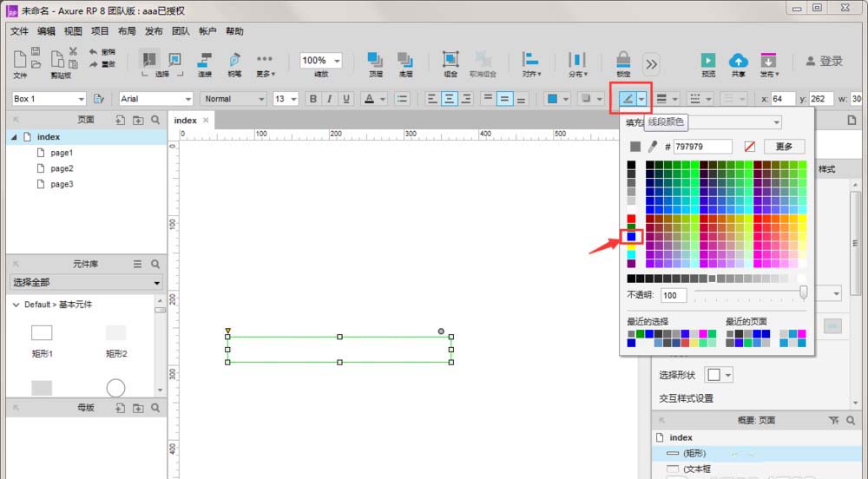
Task: Align text right
Action: click(x=466, y=99)
